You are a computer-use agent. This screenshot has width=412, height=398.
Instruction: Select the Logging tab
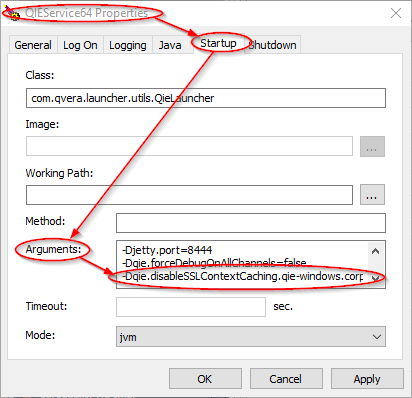tap(128, 45)
